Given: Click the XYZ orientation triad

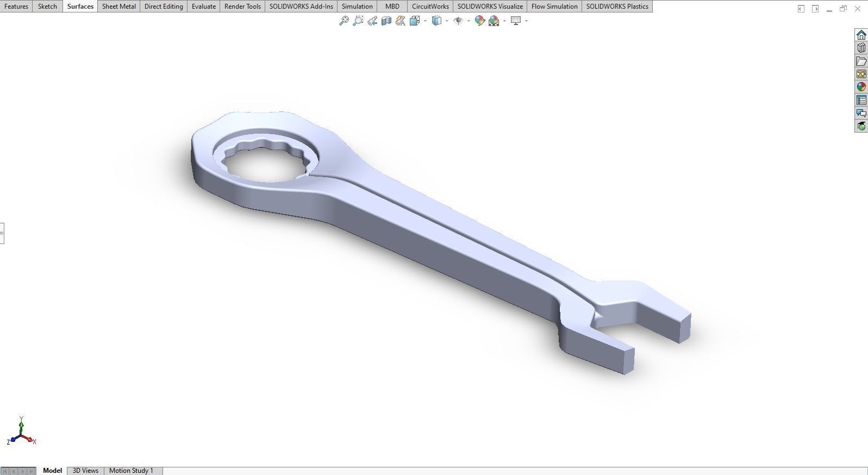Looking at the screenshot, I should (x=21, y=432).
